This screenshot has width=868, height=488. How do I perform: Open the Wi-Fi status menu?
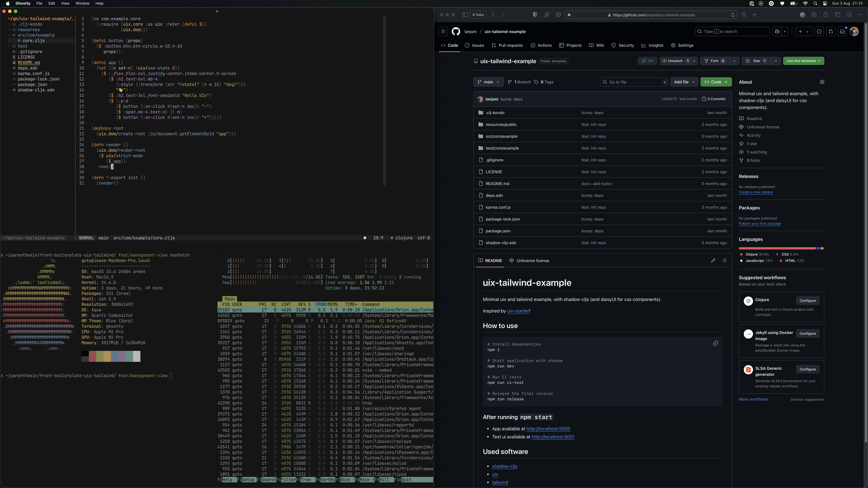pyautogui.click(x=805, y=3)
